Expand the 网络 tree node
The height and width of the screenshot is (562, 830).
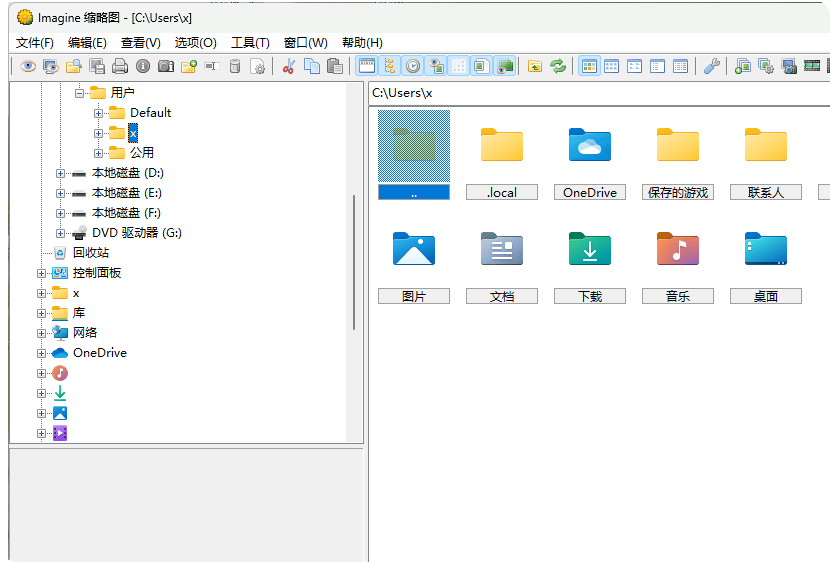click(x=41, y=333)
